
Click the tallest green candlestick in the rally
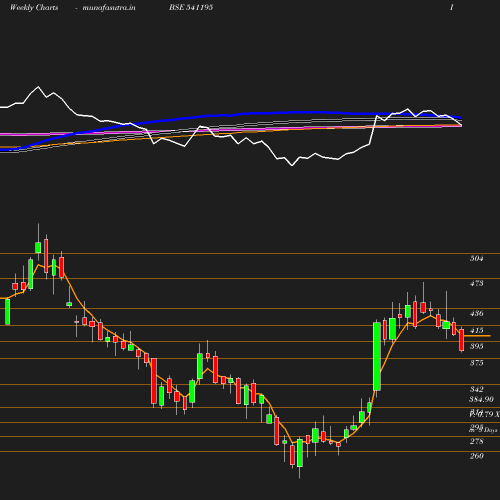pyautogui.click(x=377, y=356)
